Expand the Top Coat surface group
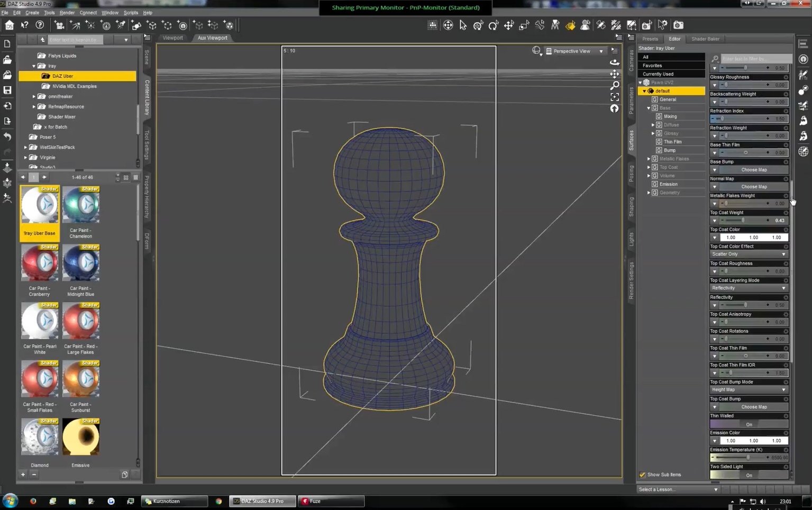Viewport: 812px width, 510px height. pyautogui.click(x=649, y=167)
